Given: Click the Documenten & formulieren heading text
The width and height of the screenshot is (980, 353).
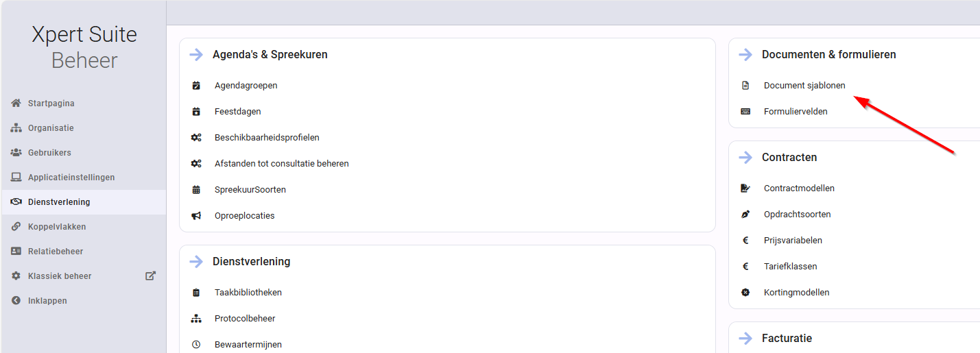Looking at the screenshot, I should click(829, 55).
